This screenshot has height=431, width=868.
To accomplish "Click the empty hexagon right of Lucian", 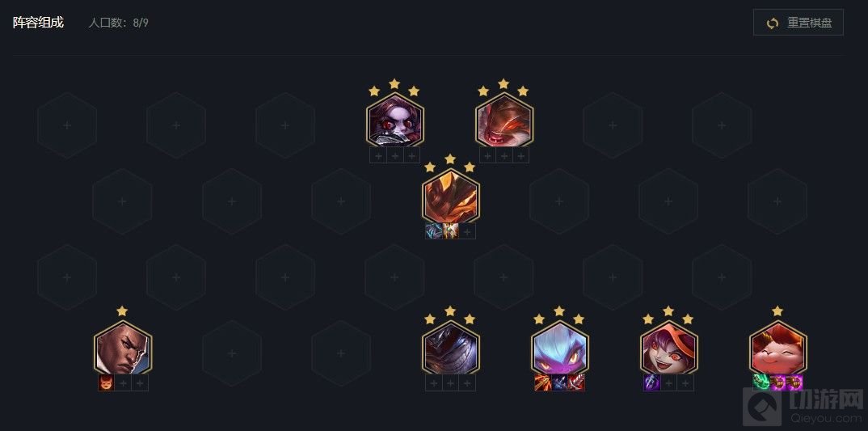I will click(x=232, y=353).
